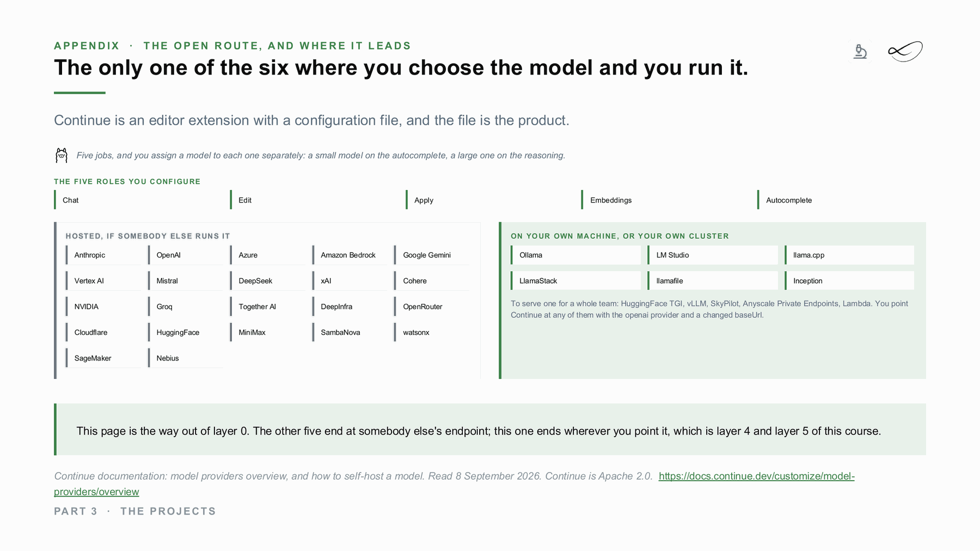Click the MiniMax provider

click(268, 332)
